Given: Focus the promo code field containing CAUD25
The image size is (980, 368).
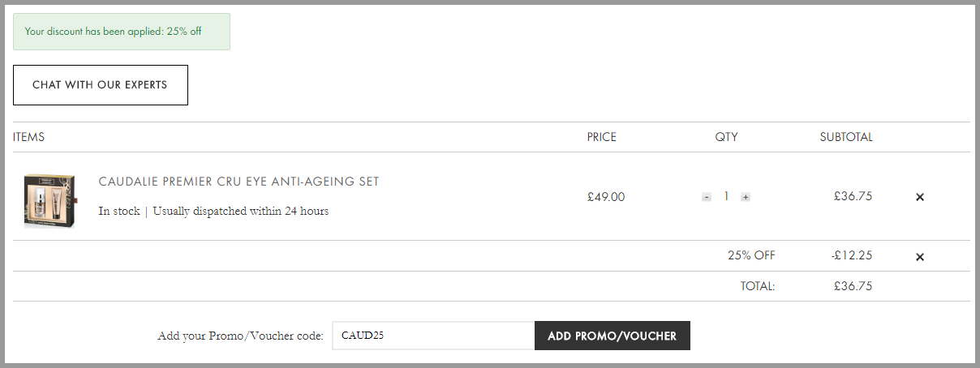Looking at the screenshot, I should coord(433,336).
